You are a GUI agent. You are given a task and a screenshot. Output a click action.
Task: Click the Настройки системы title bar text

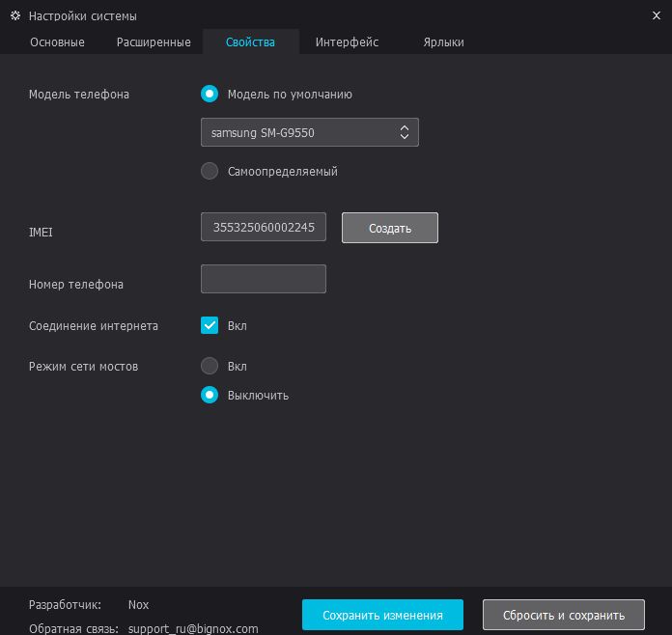click(83, 16)
